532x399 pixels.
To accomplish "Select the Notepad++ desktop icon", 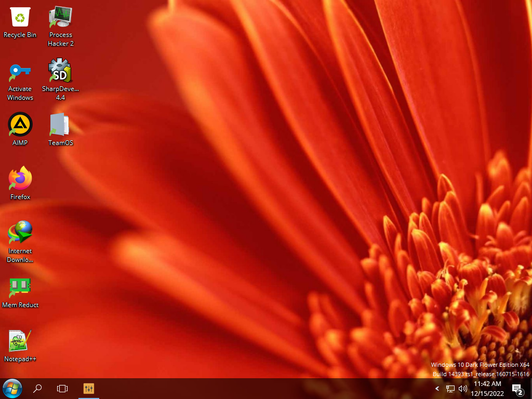I will [x=20, y=341].
